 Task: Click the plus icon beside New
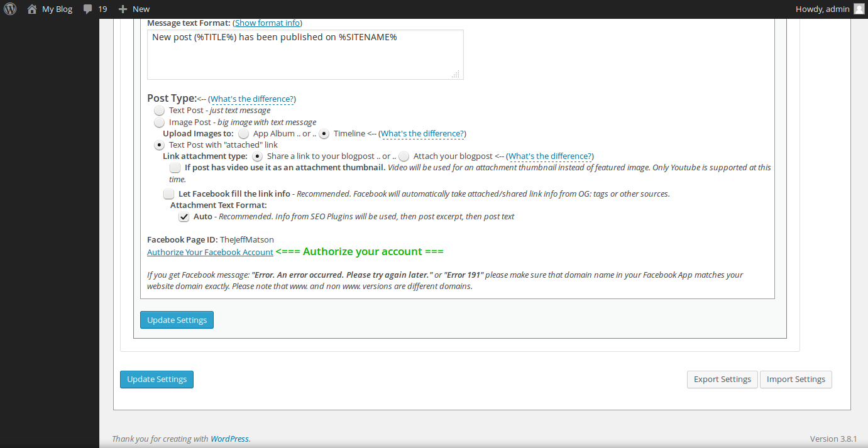[123, 9]
